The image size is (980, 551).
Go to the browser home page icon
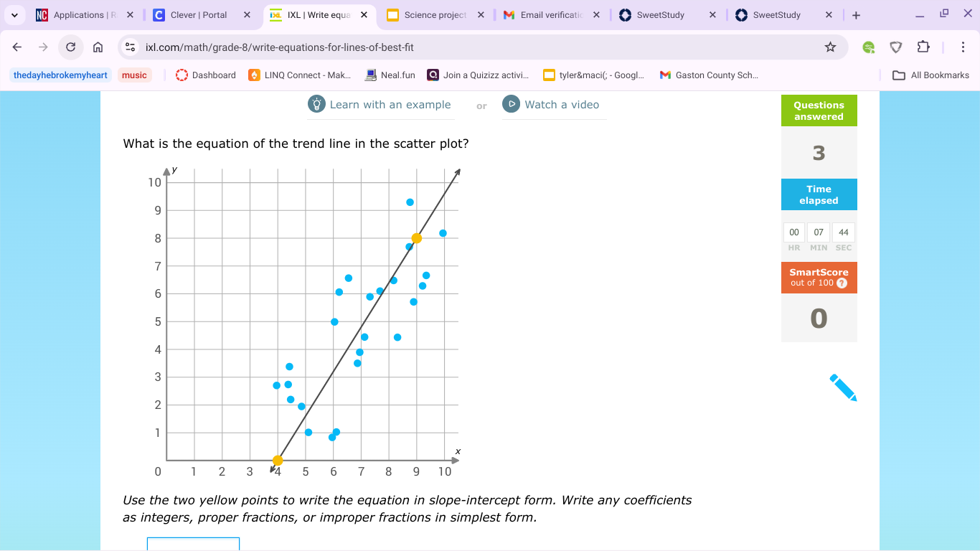[x=98, y=47]
